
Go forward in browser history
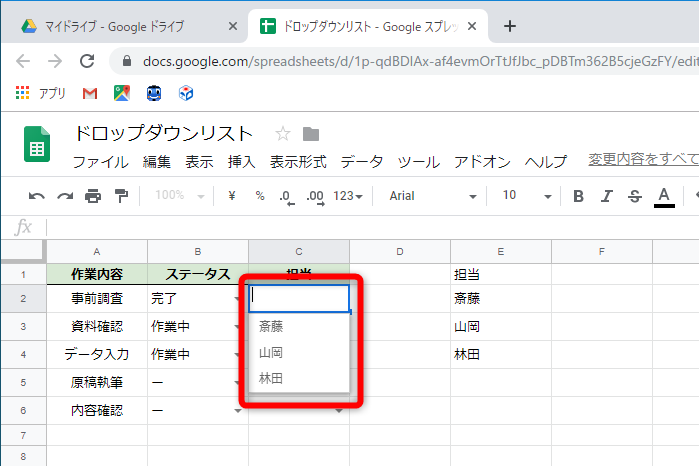tap(55, 61)
